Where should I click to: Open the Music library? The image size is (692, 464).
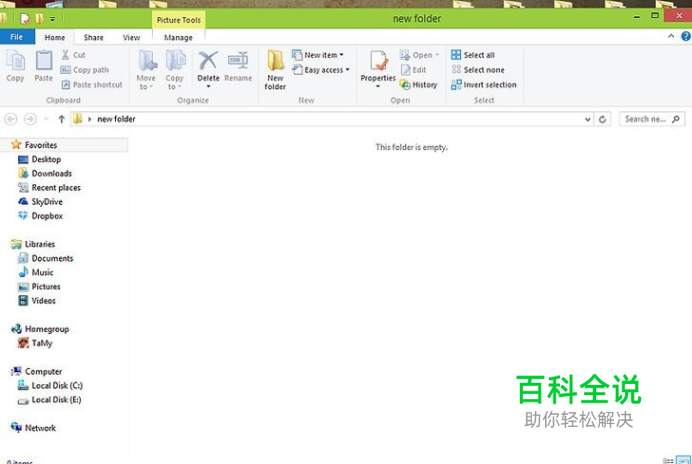tap(42, 272)
